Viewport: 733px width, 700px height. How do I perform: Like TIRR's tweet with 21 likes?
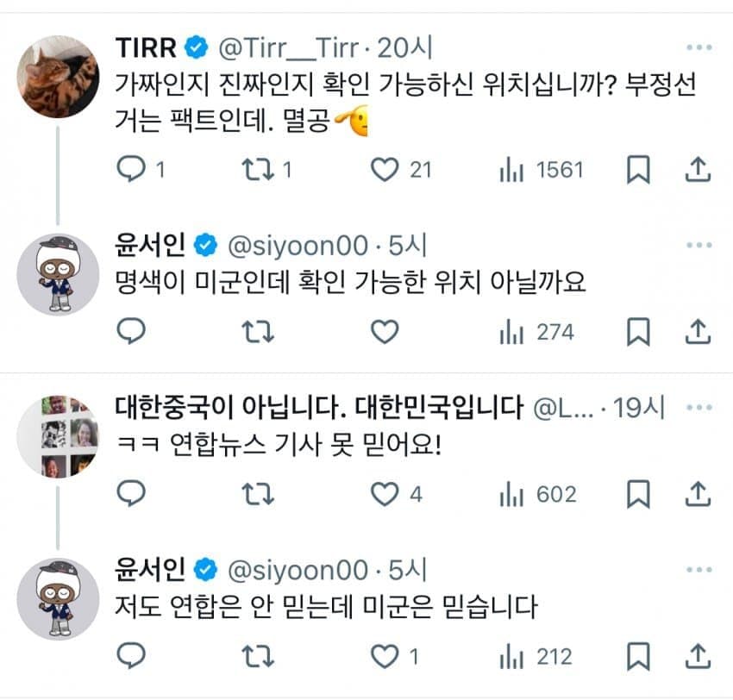click(x=385, y=170)
